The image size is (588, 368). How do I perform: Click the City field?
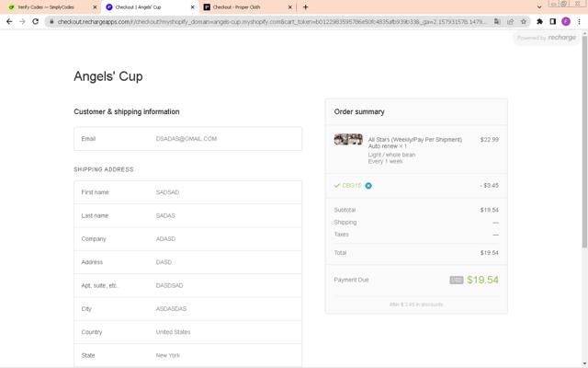(187, 309)
